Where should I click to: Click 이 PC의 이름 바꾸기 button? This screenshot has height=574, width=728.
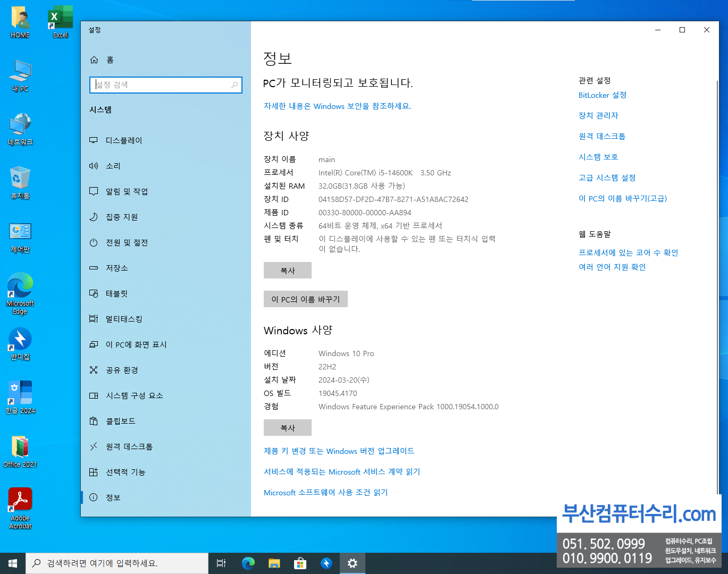[306, 299]
